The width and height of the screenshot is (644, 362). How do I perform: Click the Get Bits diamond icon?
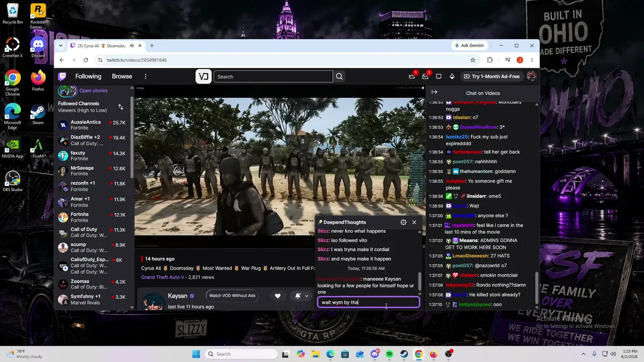click(452, 76)
